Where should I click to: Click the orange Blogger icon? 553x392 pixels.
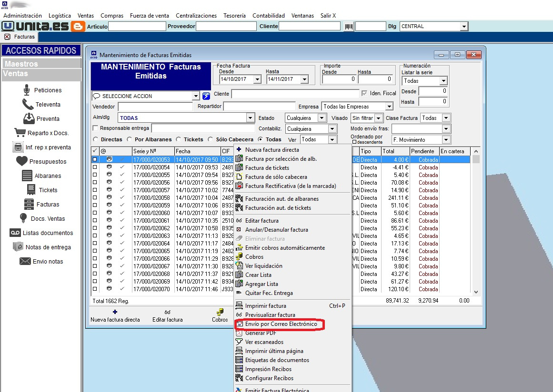pos(78,27)
